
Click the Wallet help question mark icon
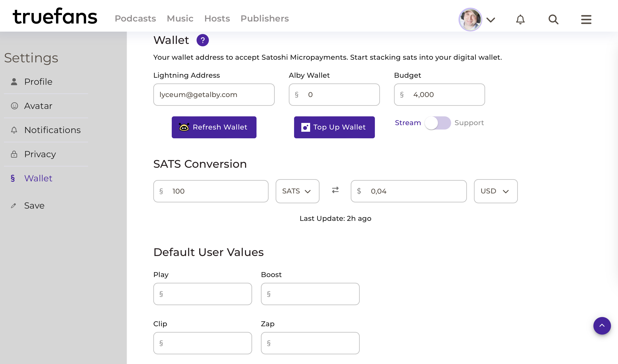point(202,40)
